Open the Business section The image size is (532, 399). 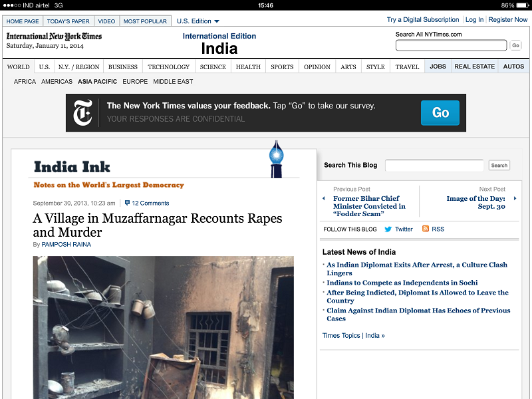123,67
